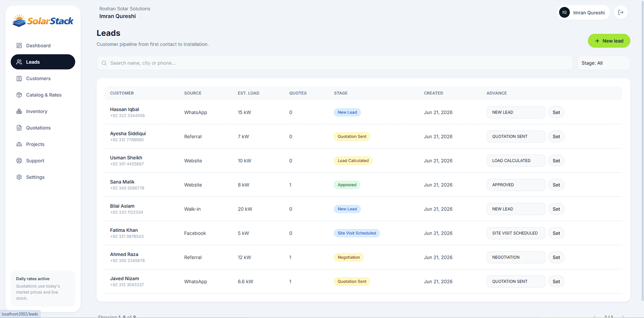Click the Negotiation stage badge
This screenshot has width=644, height=318.
coord(349,257)
